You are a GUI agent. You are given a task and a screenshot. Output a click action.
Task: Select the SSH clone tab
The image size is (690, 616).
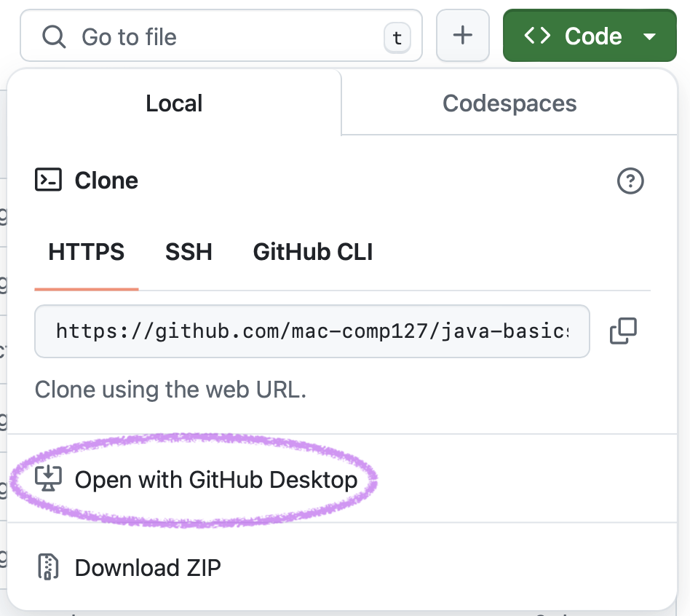click(x=189, y=252)
